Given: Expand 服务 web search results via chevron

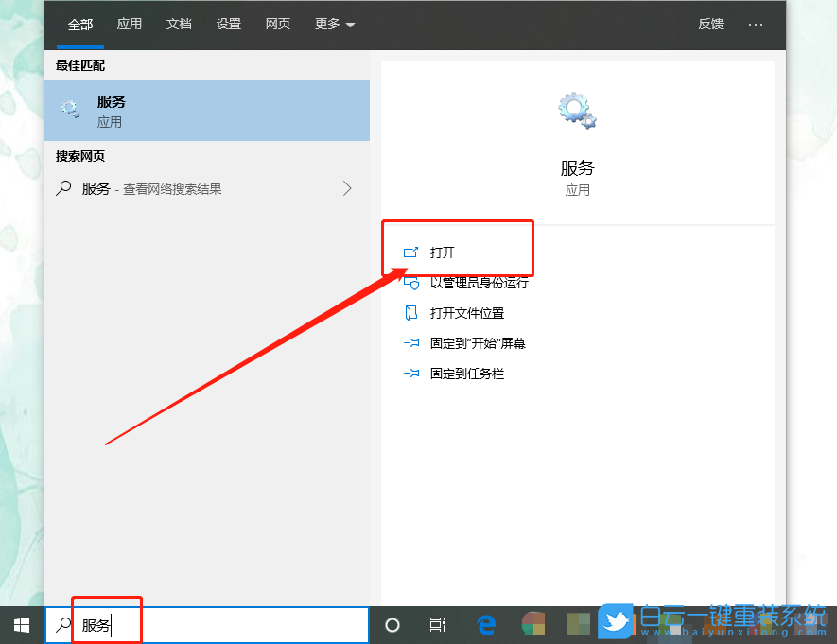Looking at the screenshot, I should pyautogui.click(x=348, y=188).
